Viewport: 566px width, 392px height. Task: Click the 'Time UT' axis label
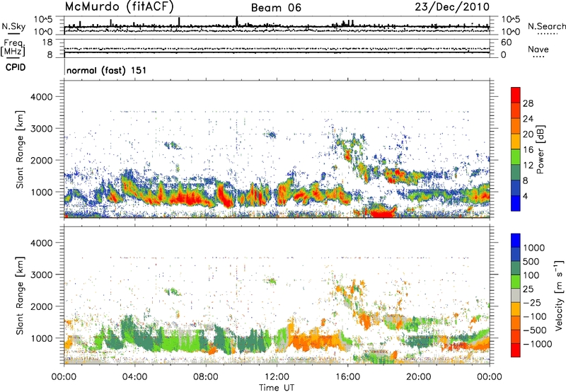pos(277,388)
